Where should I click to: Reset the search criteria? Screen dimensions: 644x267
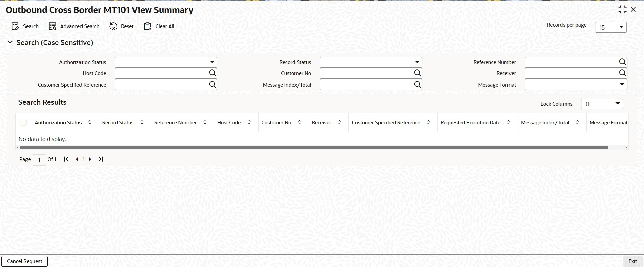pyautogui.click(x=121, y=26)
